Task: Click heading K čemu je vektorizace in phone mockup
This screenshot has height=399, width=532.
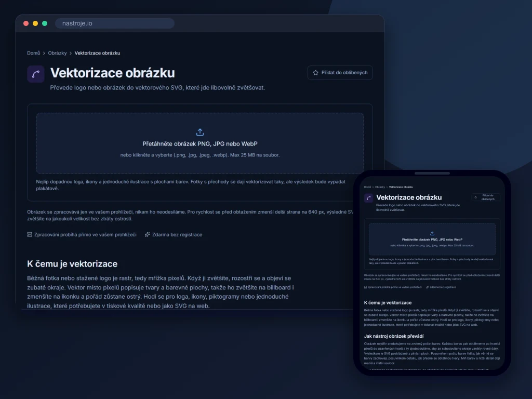Action: point(388,303)
